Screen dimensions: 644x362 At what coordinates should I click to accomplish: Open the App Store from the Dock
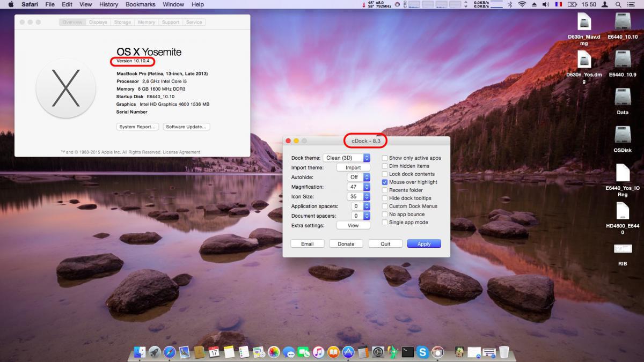pyautogui.click(x=349, y=353)
